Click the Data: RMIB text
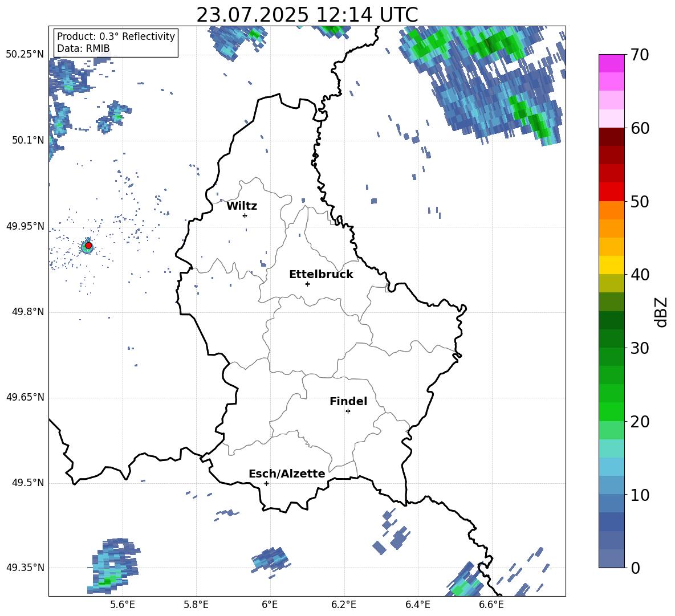Image resolution: width=675 pixels, height=616 pixels. tap(83, 48)
